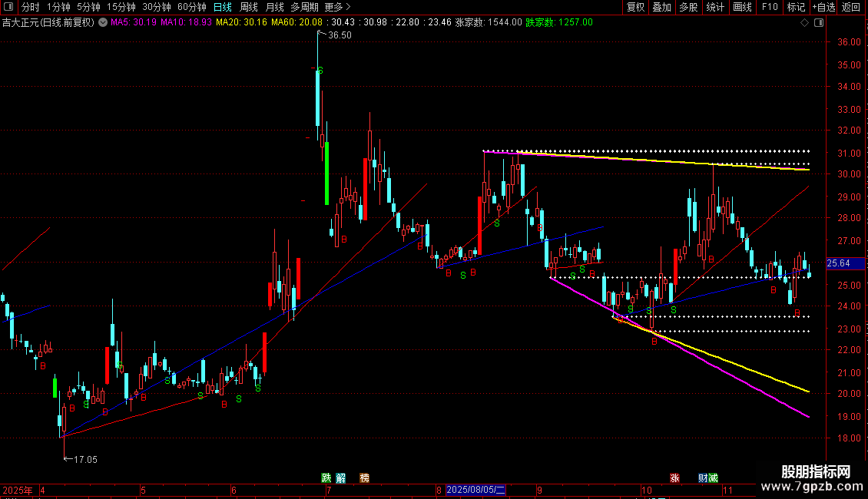Image resolution: width=868 pixels, height=499 pixels.
Task: Click the green 减 event marker
Action: (x=713, y=478)
